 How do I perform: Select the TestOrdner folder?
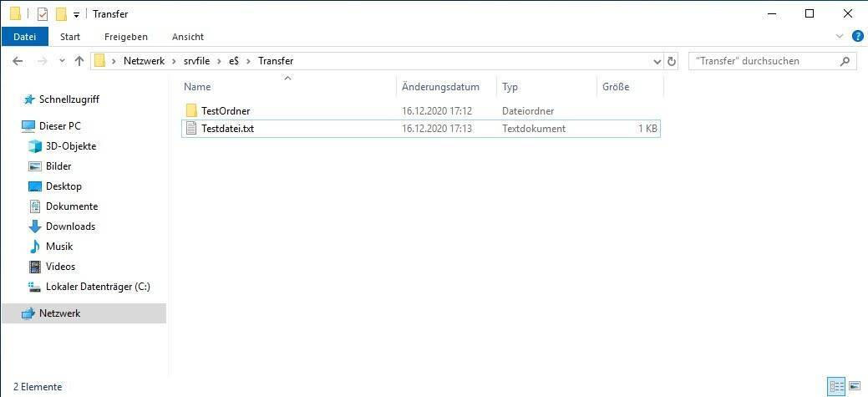pos(226,111)
